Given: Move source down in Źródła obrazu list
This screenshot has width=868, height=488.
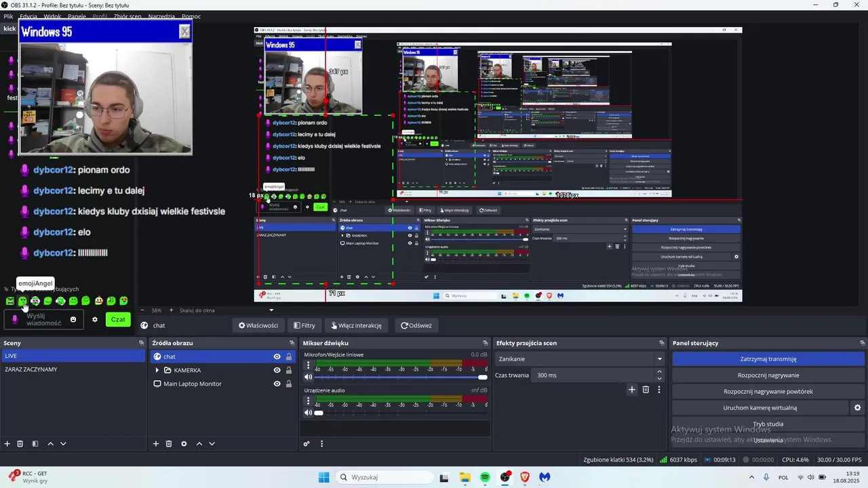Looking at the screenshot, I should 212,444.
